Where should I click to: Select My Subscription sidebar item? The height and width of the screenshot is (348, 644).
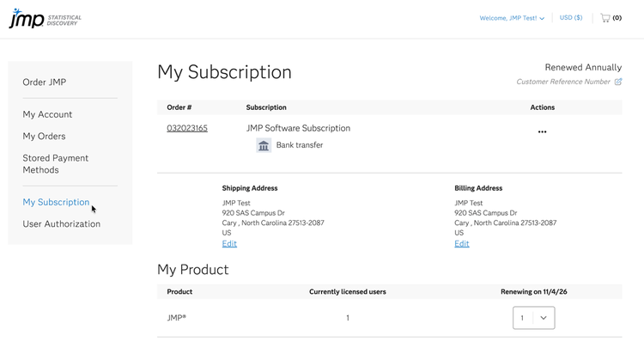click(56, 202)
